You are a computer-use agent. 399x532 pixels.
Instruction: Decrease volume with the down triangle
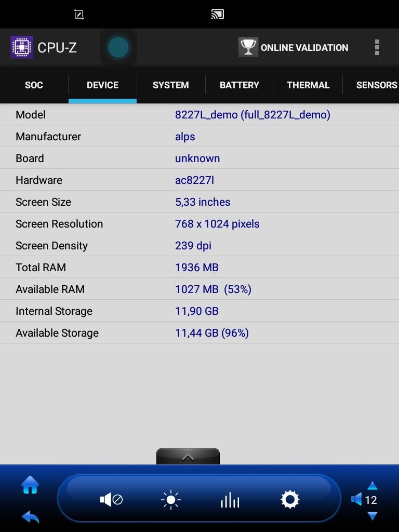tap(372, 516)
